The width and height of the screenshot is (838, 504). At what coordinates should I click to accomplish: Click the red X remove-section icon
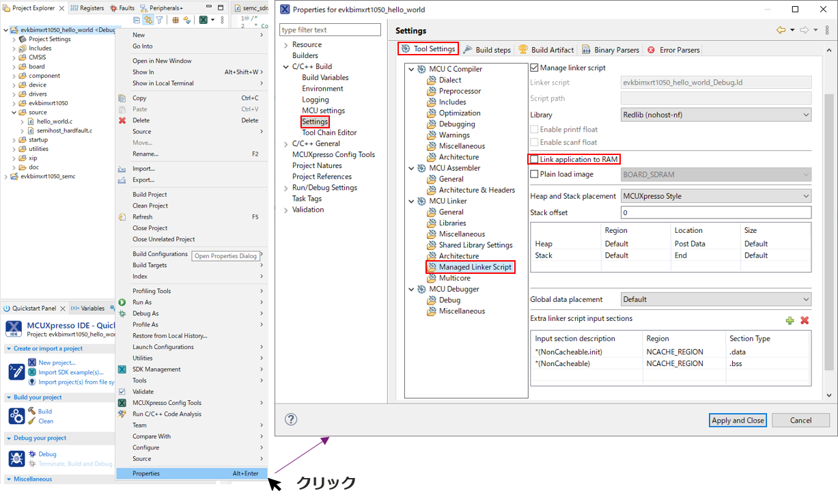click(805, 320)
